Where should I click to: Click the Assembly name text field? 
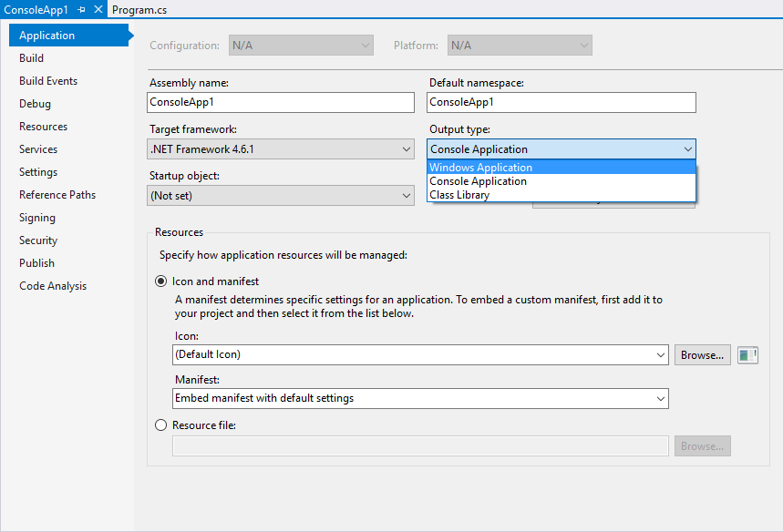click(x=281, y=103)
